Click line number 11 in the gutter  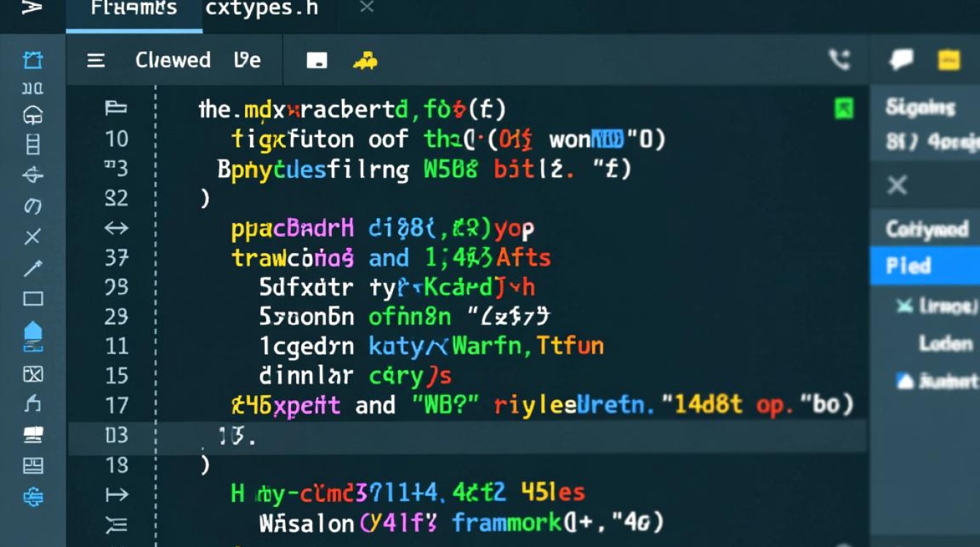[117, 346]
